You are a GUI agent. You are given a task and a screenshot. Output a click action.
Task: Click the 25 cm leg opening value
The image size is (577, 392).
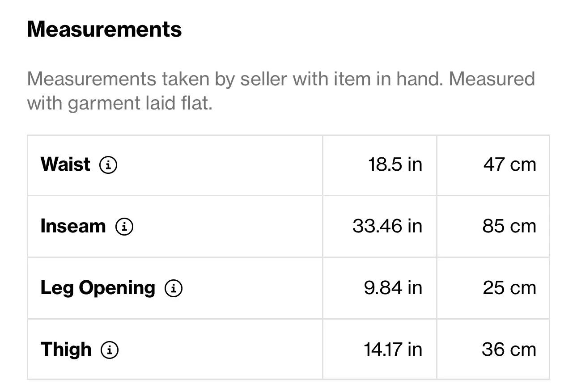pyautogui.click(x=509, y=288)
